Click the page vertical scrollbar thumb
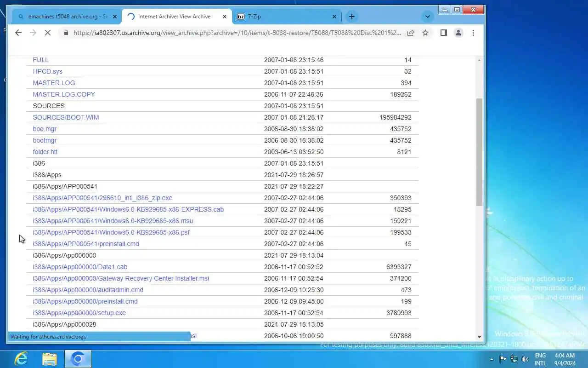The image size is (588, 368). click(x=479, y=152)
